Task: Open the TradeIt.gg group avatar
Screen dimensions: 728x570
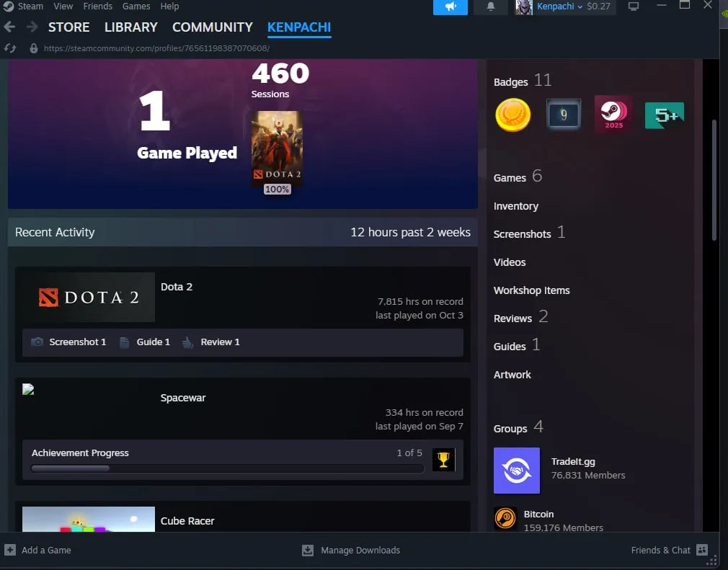Action: 517,471
